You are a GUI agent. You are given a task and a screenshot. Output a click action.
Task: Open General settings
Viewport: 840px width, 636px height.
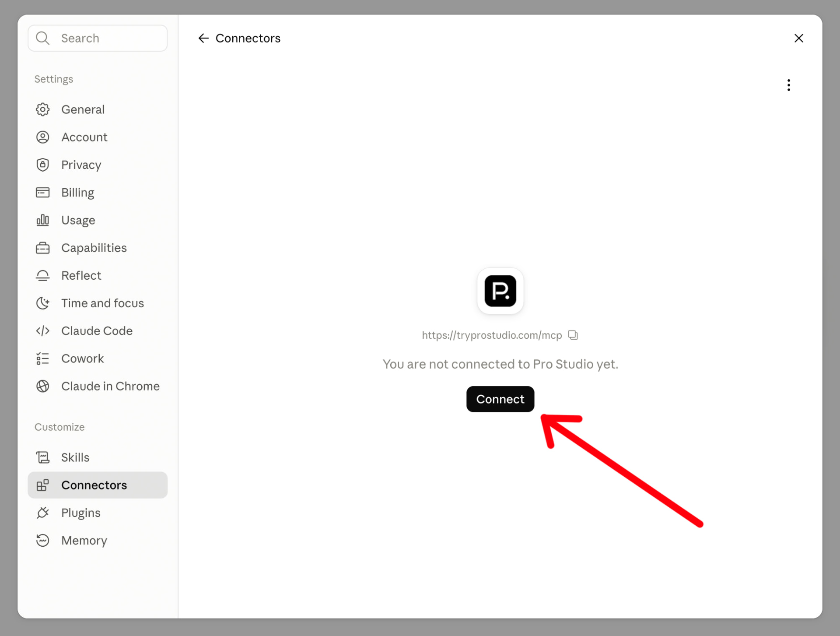98,109
